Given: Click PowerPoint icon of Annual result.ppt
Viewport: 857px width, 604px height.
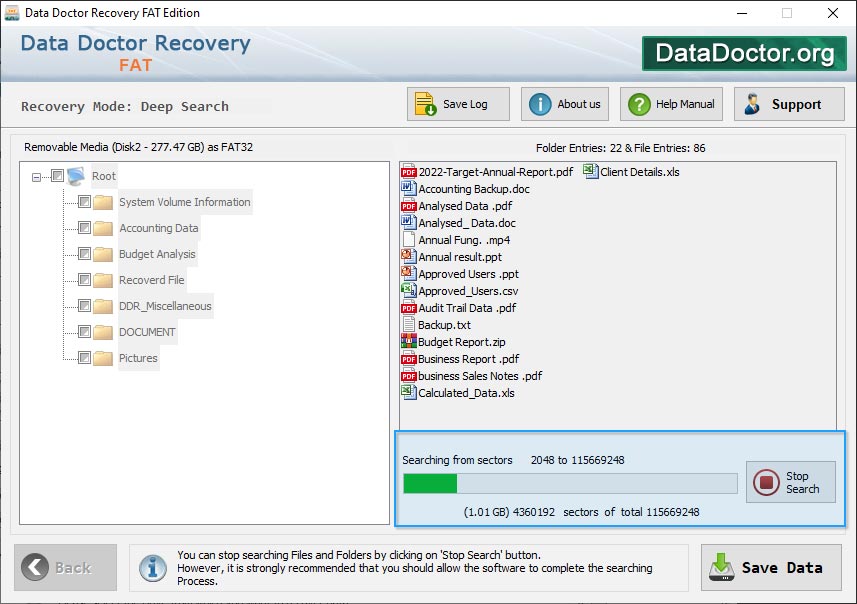Looking at the screenshot, I should [409, 256].
